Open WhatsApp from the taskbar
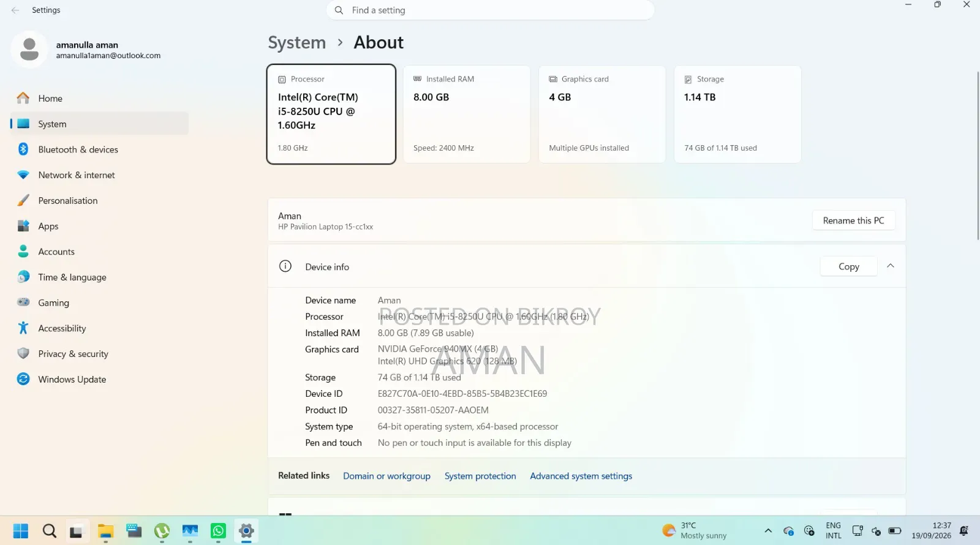This screenshot has width=980, height=545. click(x=218, y=531)
